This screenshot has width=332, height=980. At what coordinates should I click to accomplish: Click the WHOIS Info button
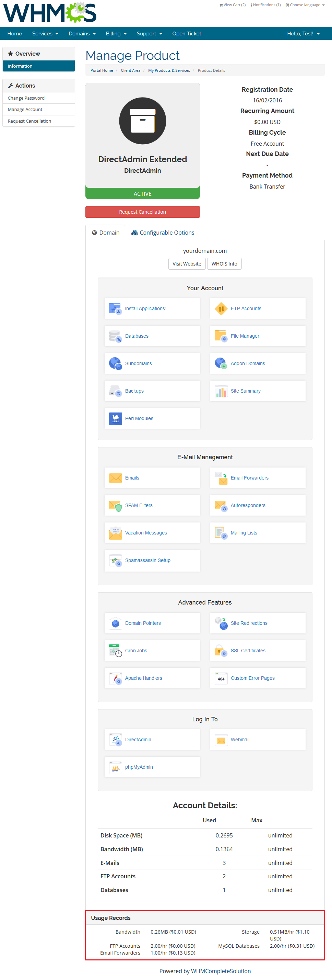point(224,264)
